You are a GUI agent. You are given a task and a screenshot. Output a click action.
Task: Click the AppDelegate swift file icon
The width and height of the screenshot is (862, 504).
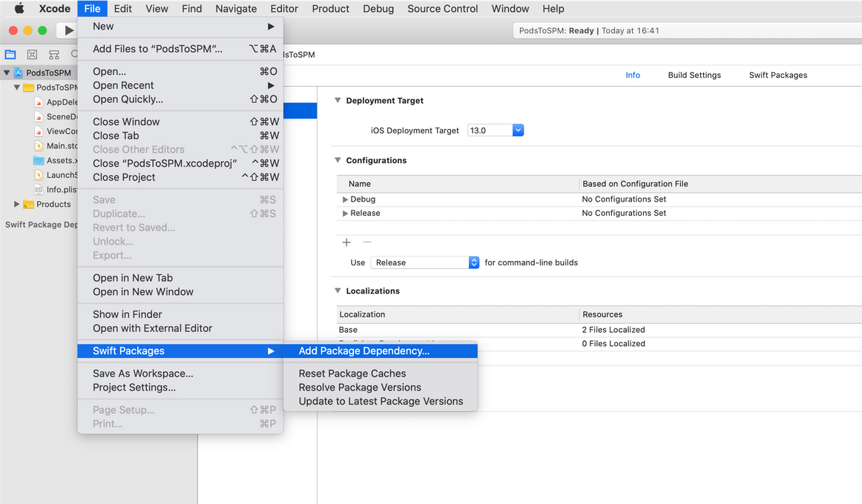tap(39, 102)
